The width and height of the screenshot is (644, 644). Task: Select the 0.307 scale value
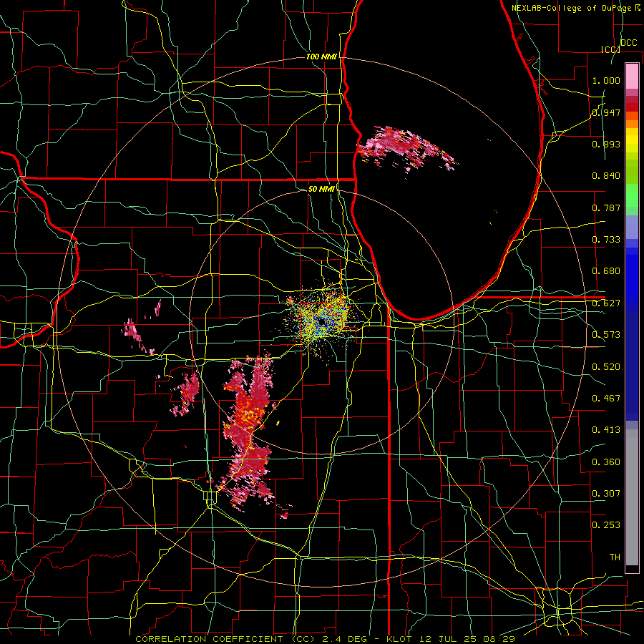(606, 494)
